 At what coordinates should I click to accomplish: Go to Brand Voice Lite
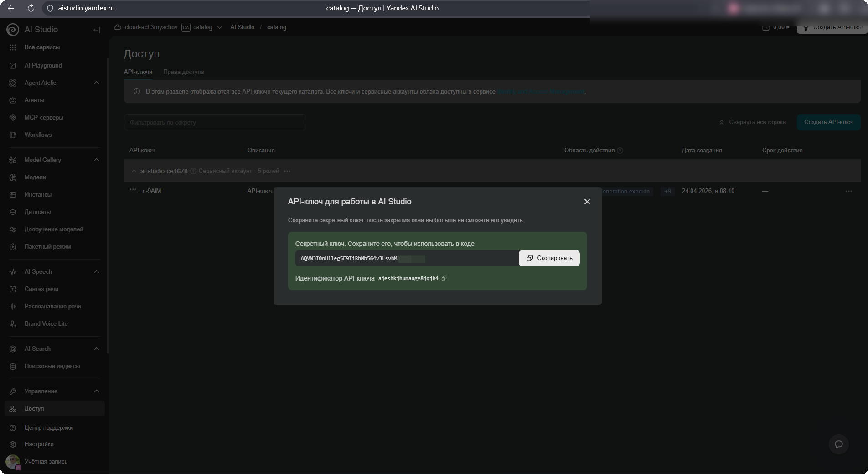46,323
